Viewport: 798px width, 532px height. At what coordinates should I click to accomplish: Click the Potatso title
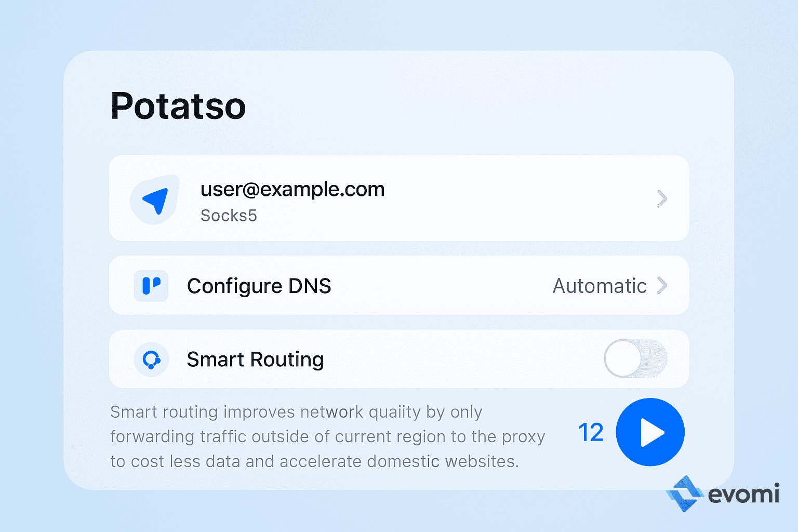point(178,106)
